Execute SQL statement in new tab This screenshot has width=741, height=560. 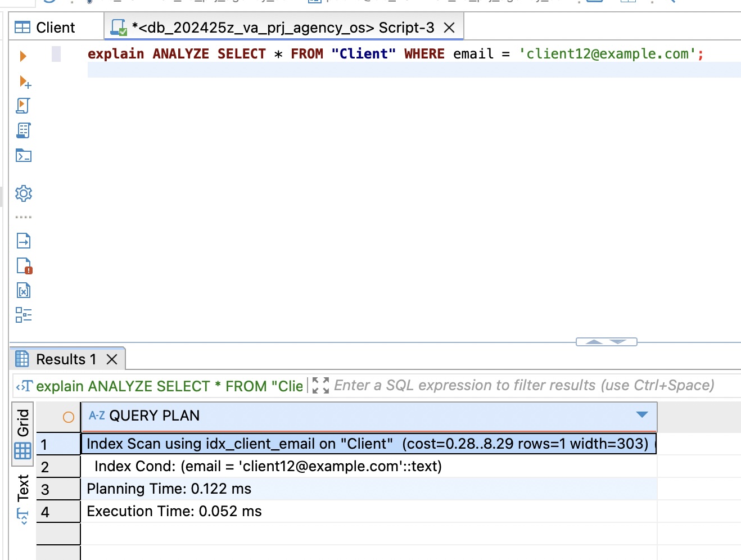coord(25,82)
